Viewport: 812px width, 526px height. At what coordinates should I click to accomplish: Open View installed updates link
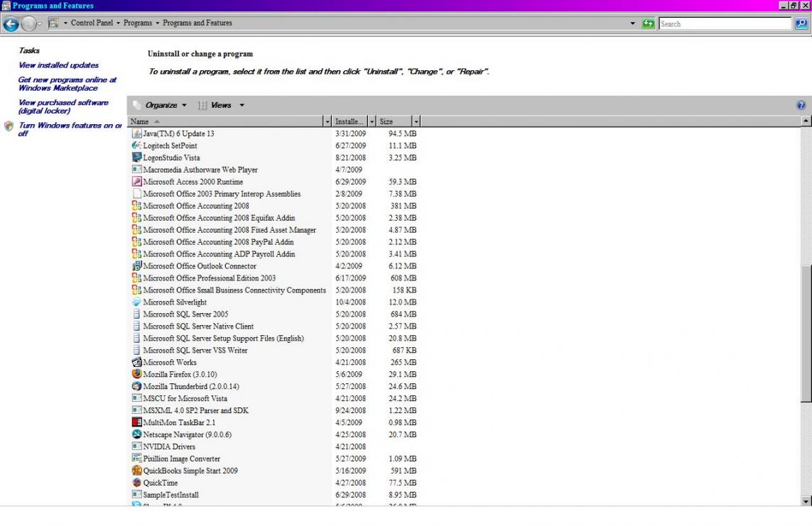pos(58,65)
